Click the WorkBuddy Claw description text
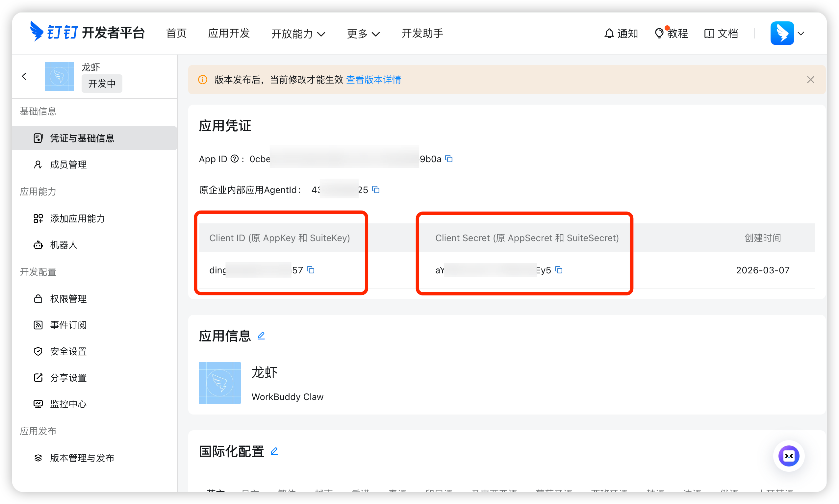The width and height of the screenshot is (839, 504). 287,397
